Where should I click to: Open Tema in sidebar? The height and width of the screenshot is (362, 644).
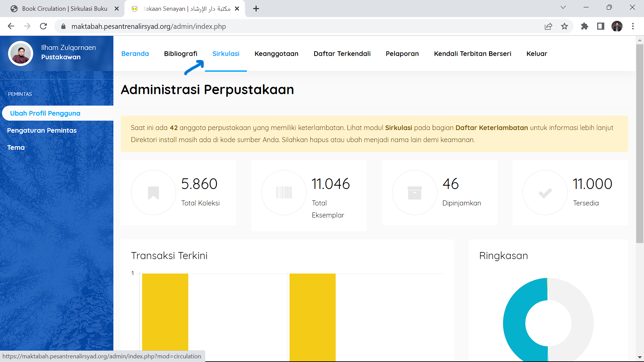16,147
